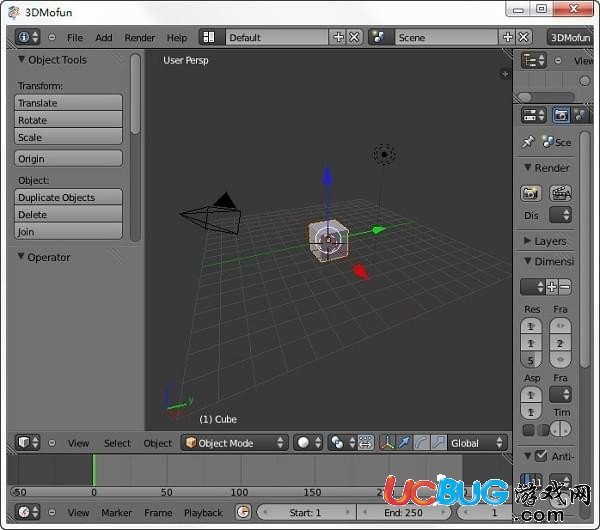Delete the current Scene with X
The height and width of the screenshot is (530, 600).
click(x=524, y=37)
